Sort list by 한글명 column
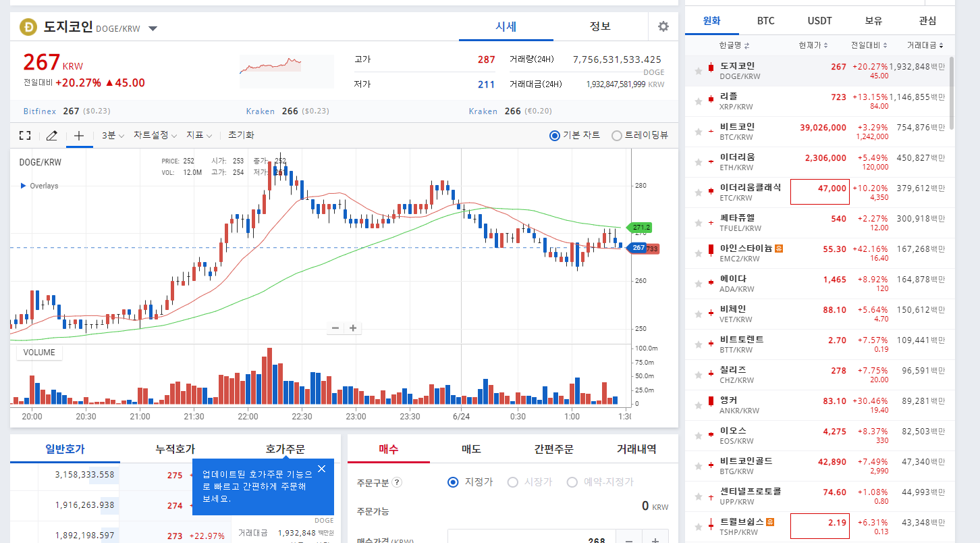 (734, 45)
